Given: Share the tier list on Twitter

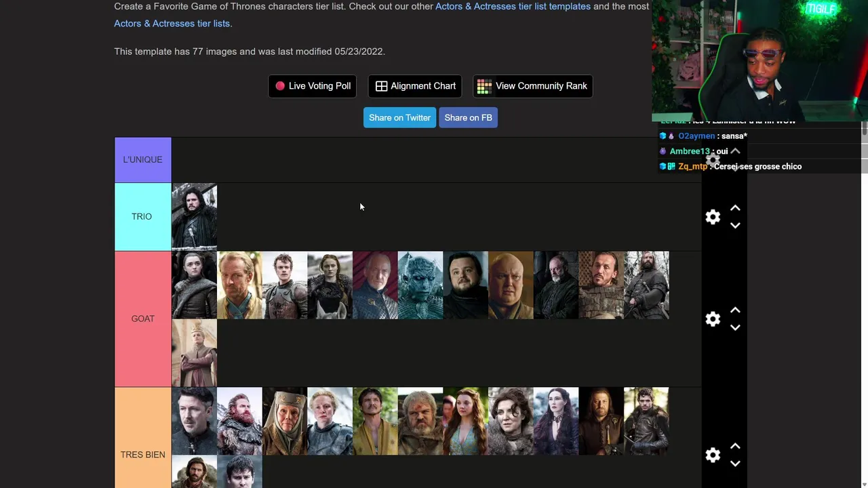Looking at the screenshot, I should (x=399, y=117).
